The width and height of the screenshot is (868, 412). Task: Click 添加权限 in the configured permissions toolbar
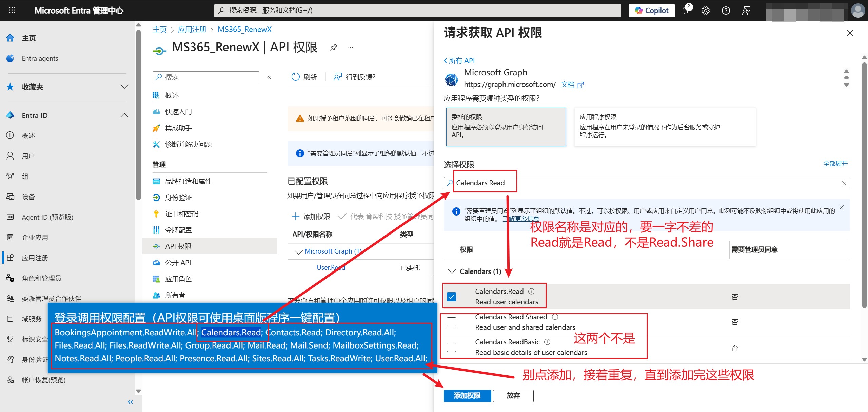pyautogui.click(x=311, y=217)
